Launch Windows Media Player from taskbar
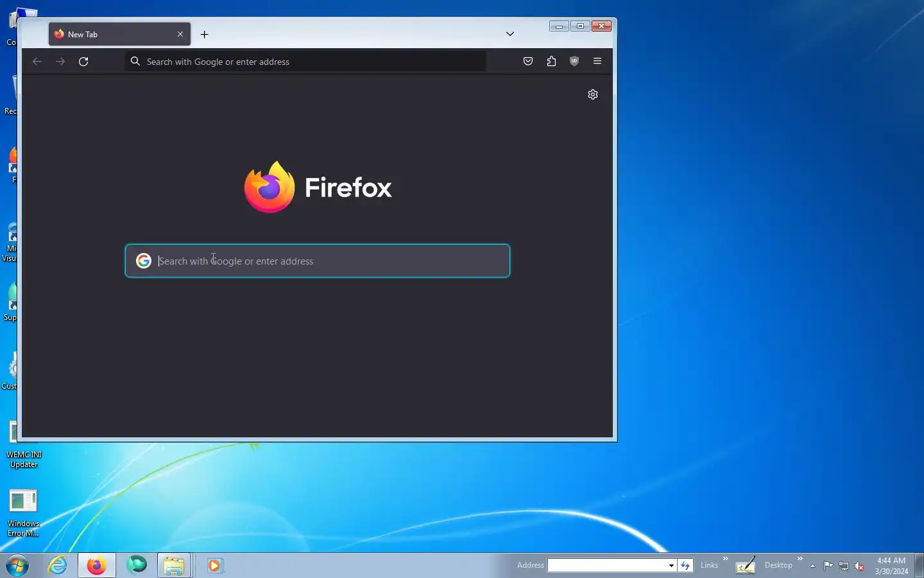 (x=215, y=566)
